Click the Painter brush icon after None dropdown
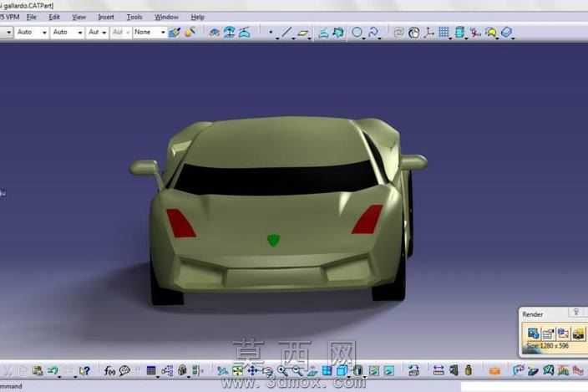Screen dimensions: 588x392 pos(175,33)
